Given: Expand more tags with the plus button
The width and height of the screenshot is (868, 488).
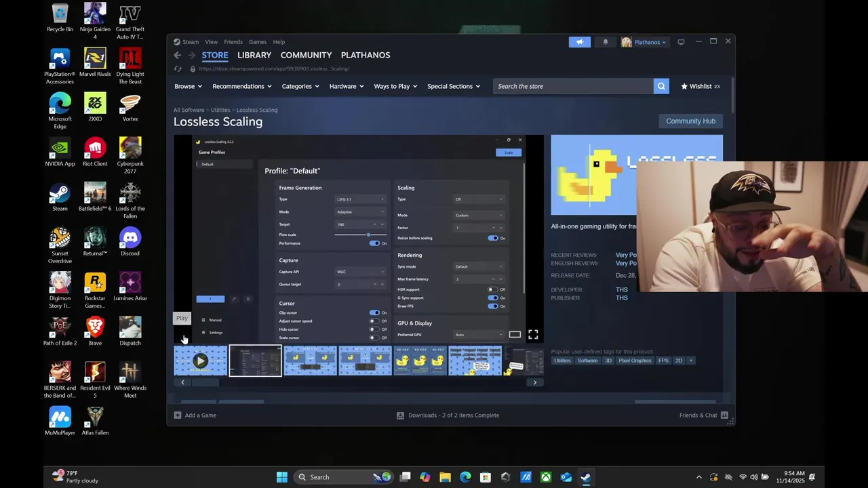Looking at the screenshot, I should pyautogui.click(x=691, y=361).
